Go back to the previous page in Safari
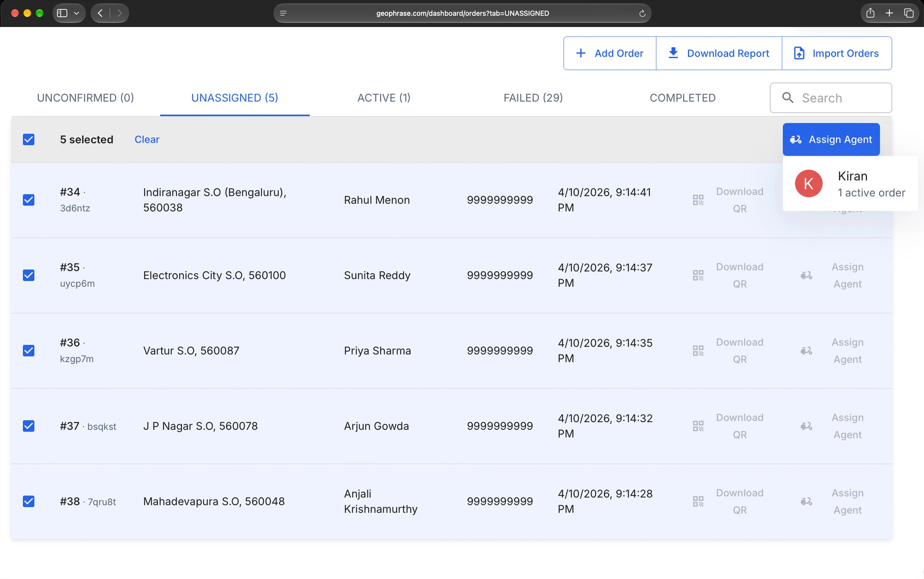Viewport: 924px width, 579px height. coord(100,13)
